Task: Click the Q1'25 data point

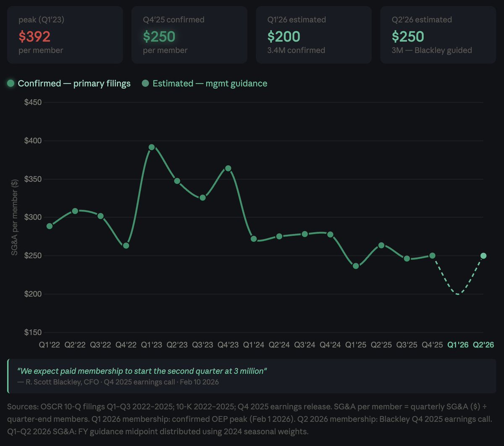Action: point(356,266)
